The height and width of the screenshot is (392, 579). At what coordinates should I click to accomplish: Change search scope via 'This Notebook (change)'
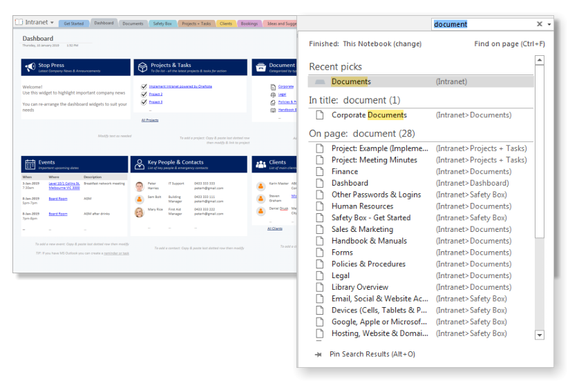click(382, 44)
